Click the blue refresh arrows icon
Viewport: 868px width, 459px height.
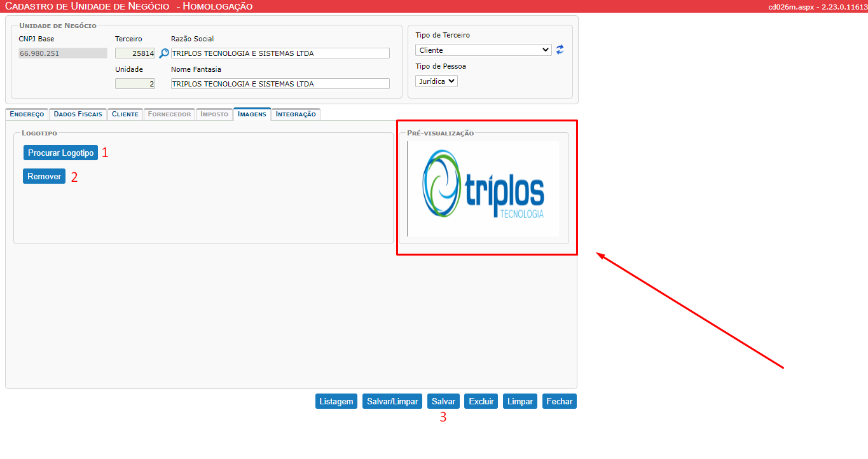click(x=560, y=50)
